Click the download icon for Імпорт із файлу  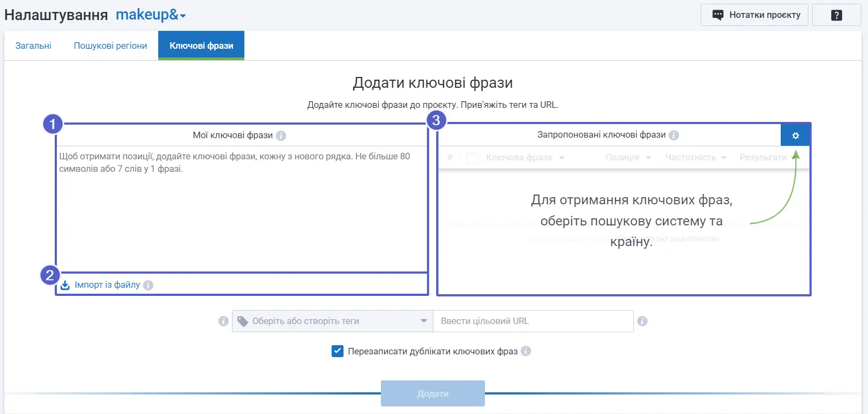65,285
